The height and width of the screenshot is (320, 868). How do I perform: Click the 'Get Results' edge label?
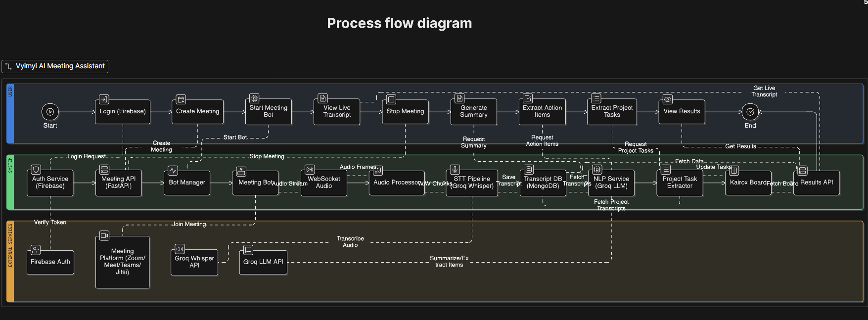pos(740,146)
